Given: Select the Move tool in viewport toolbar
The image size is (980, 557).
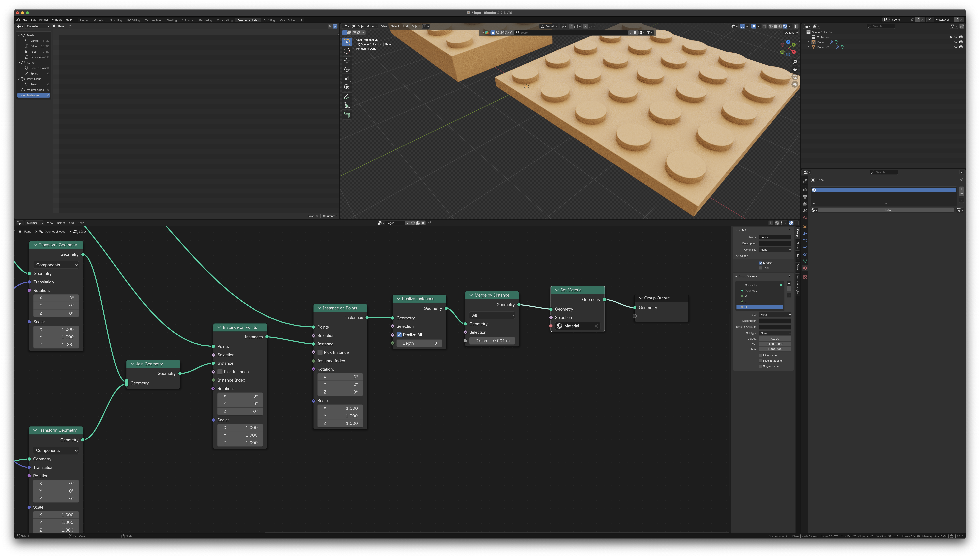Looking at the screenshot, I should [347, 61].
